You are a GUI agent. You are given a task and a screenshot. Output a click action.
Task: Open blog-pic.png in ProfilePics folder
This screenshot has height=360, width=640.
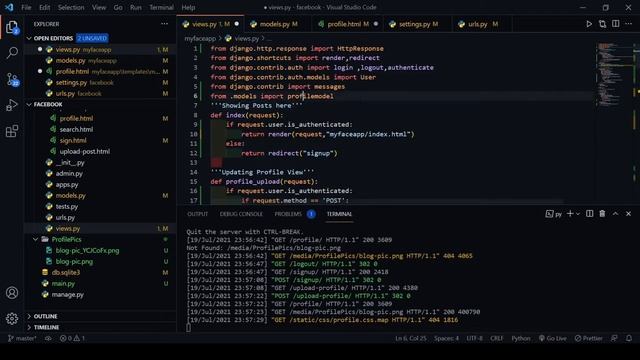(x=74, y=262)
